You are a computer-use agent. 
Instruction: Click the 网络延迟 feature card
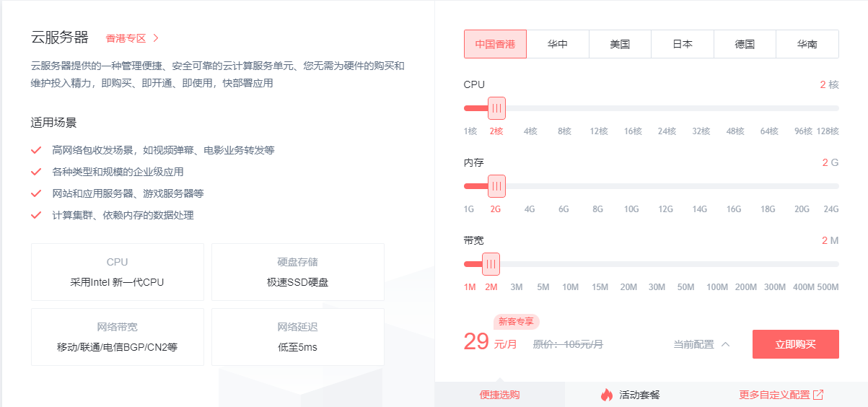[x=298, y=337]
